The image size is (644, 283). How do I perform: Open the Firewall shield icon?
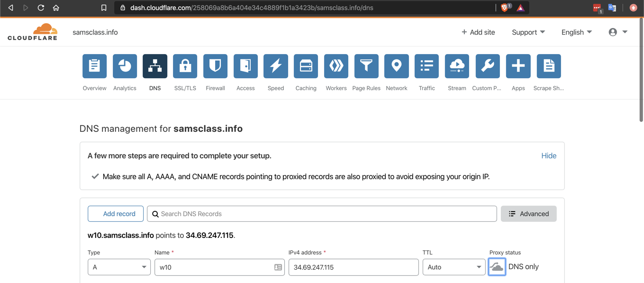coord(215,66)
